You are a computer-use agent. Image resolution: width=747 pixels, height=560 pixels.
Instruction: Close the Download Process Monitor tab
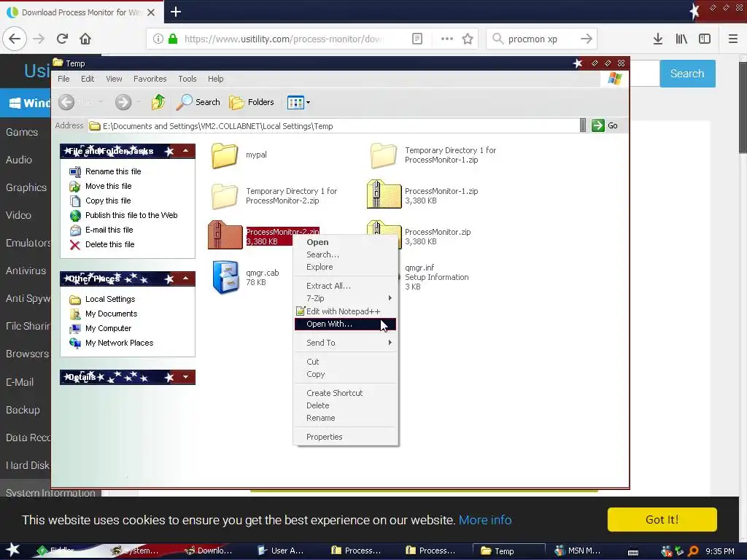(151, 12)
